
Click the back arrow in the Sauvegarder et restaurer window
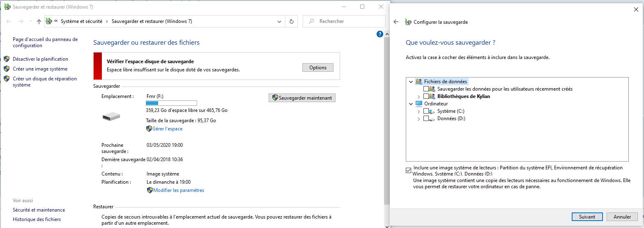pos(8,21)
